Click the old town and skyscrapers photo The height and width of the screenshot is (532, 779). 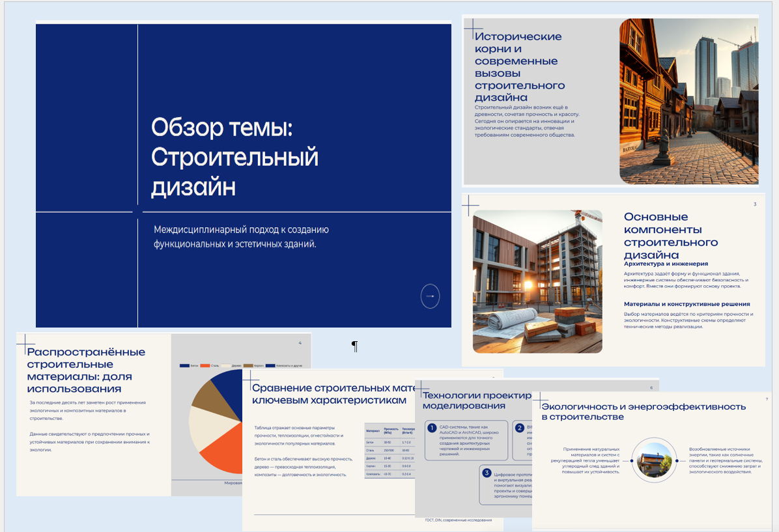[x=688, y=102]
